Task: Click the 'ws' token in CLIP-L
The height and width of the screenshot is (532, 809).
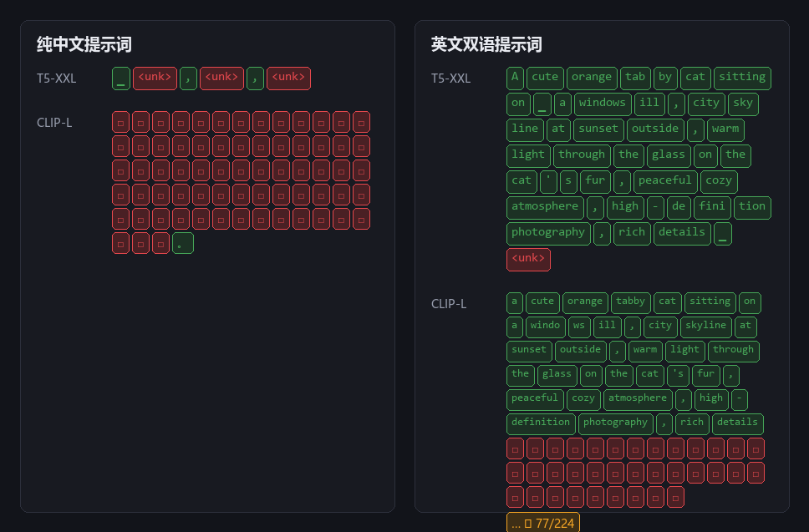Action: pyautogui.click(x=579, y=327)
